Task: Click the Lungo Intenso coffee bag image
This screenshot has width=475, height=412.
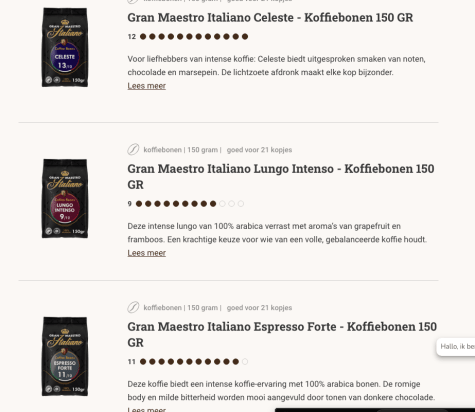Action: point(65,198)
